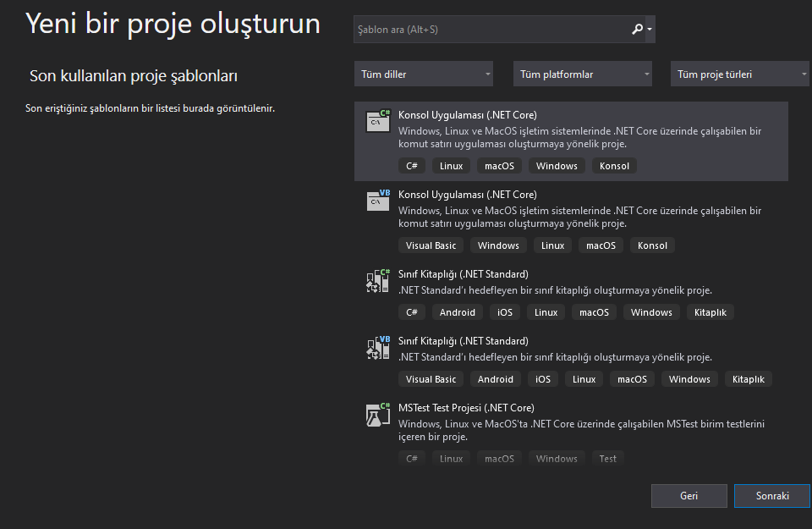Screen dimensions: 812x529
Task: Click Visual Basic tag in VB console template
Action: 431,245
